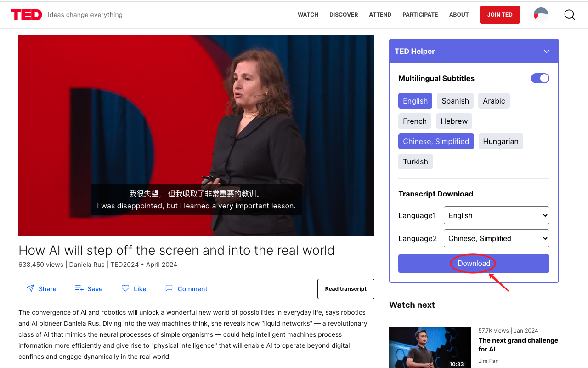This screenshot has width=588, height=368.
Task: Click the Read transcript button
Action: pos(346,289)
